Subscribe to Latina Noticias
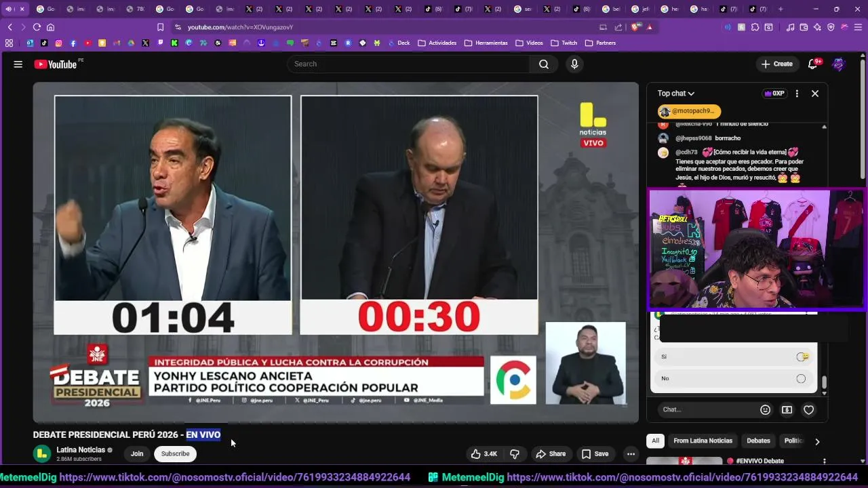868x488 pixels. [175, 453]
